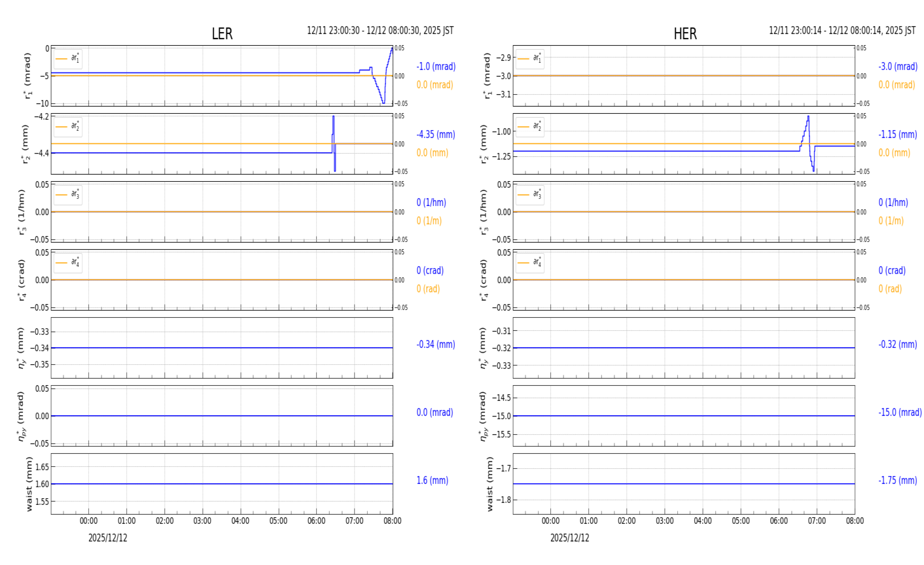Click the blue -3.0 (mrad) value in HER
The width and height of the screenshot is (924, 565).
[898, 67]
